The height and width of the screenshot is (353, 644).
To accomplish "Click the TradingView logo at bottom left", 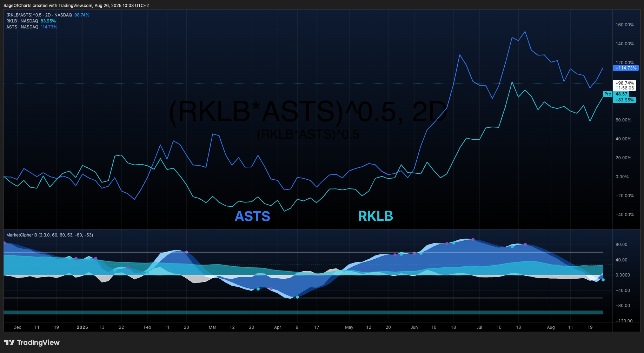I will pyautogui.click(x=32, y=342).
